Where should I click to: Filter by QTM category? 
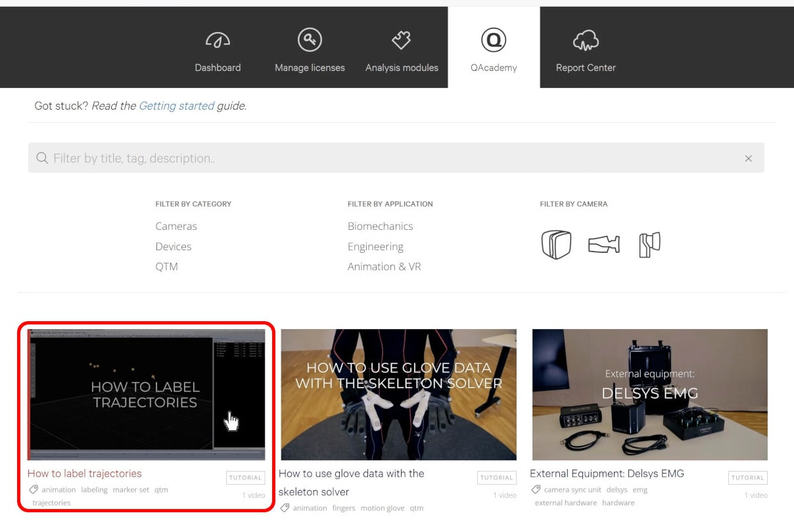pyautogui.click(x=166, y=267)
